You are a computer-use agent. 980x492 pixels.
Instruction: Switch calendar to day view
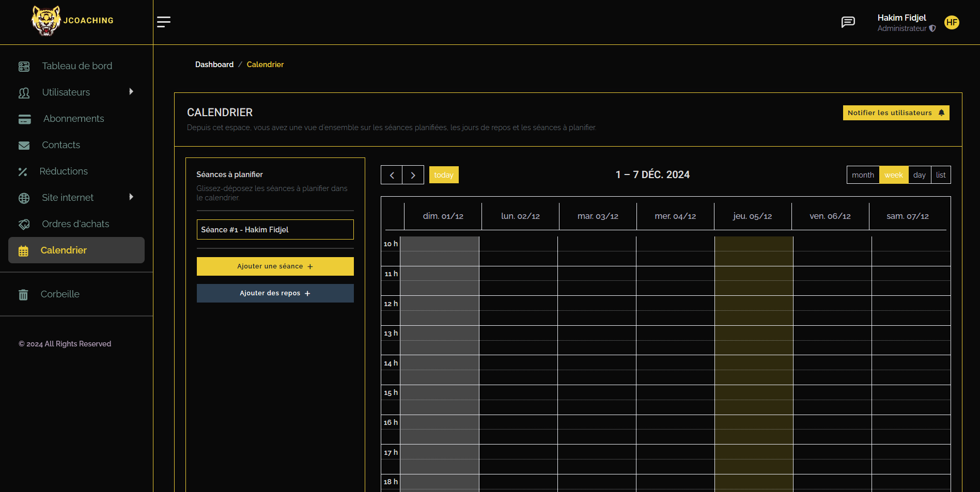click(919, 175)
